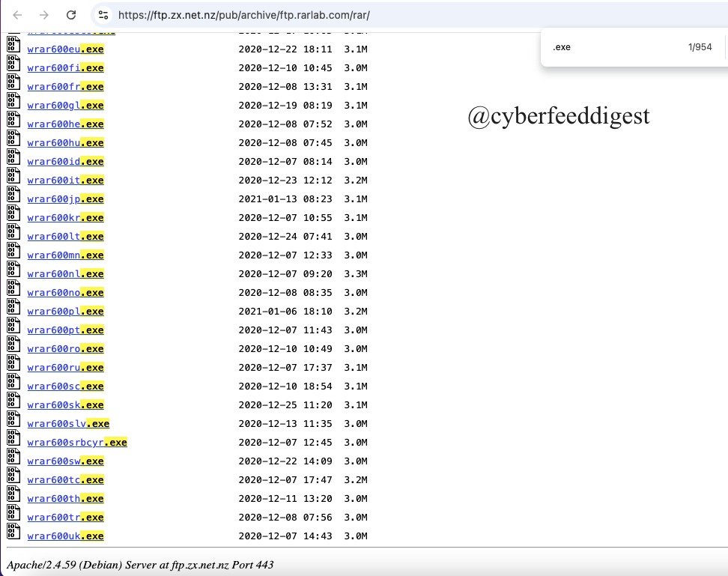Open the wrar600no.exe link
The image size is (728, 576).
65,292
